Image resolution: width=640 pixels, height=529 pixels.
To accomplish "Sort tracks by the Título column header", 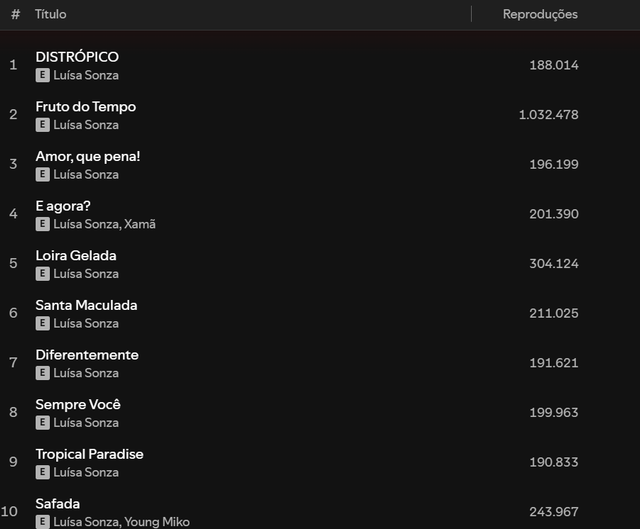I will click(51, 14).
